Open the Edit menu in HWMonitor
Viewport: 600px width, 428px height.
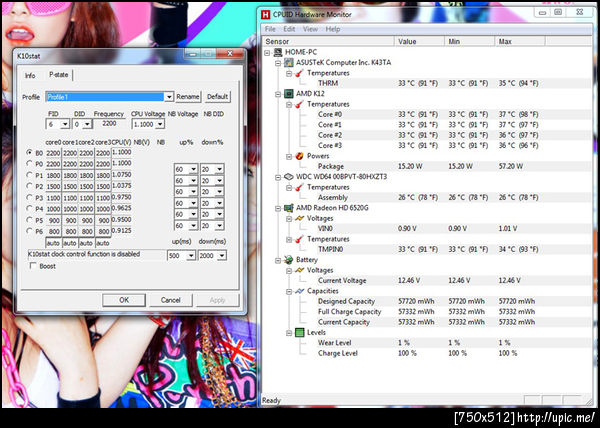point(289,29)
